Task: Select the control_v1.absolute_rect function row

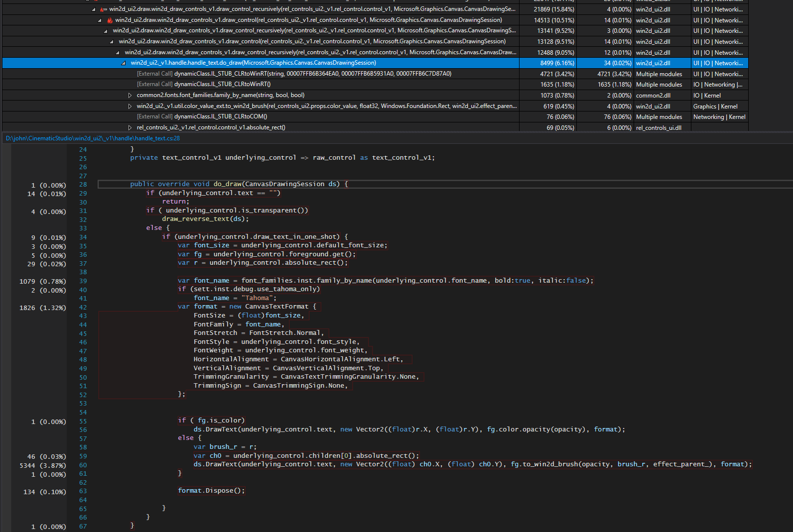Action: pos(375,127)
